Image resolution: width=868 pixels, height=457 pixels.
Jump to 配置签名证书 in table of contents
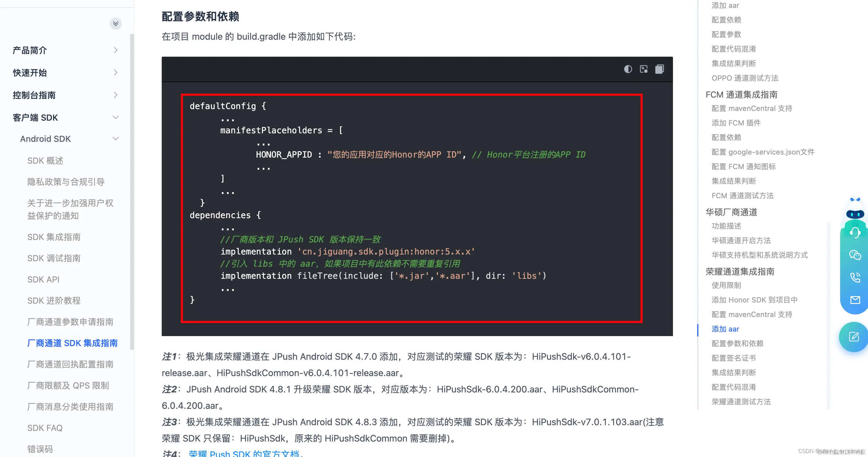coord(734,358)
